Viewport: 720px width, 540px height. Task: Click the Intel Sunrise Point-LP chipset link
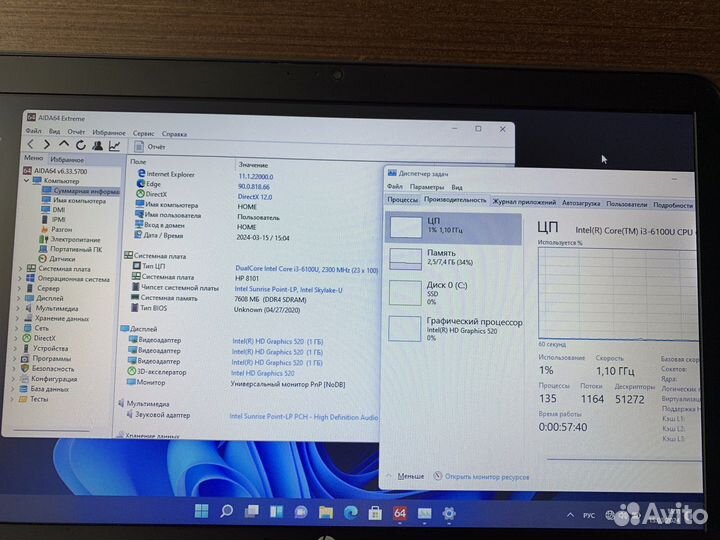click(x=288, y=289)
